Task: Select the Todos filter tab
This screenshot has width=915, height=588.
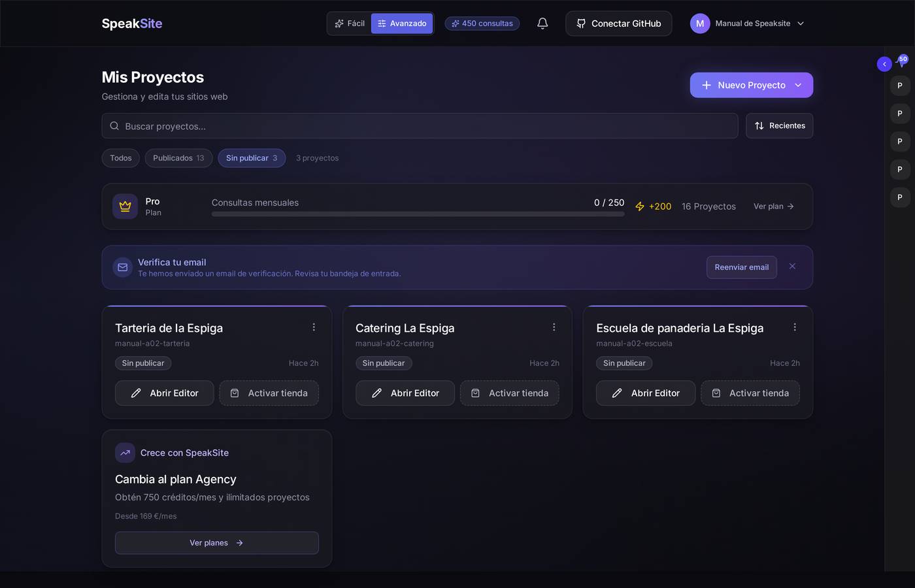Action: coord(121,158)
